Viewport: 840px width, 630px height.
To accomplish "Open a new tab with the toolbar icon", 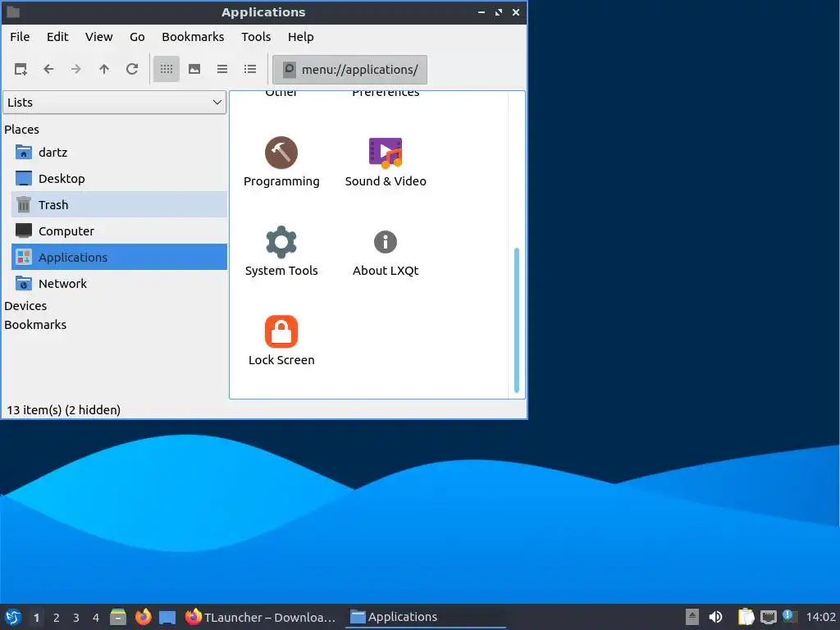I will (21, 69).
